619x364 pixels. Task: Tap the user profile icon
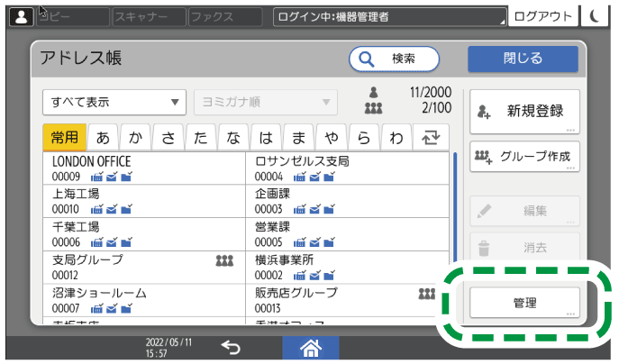click(x=22, y=16)
